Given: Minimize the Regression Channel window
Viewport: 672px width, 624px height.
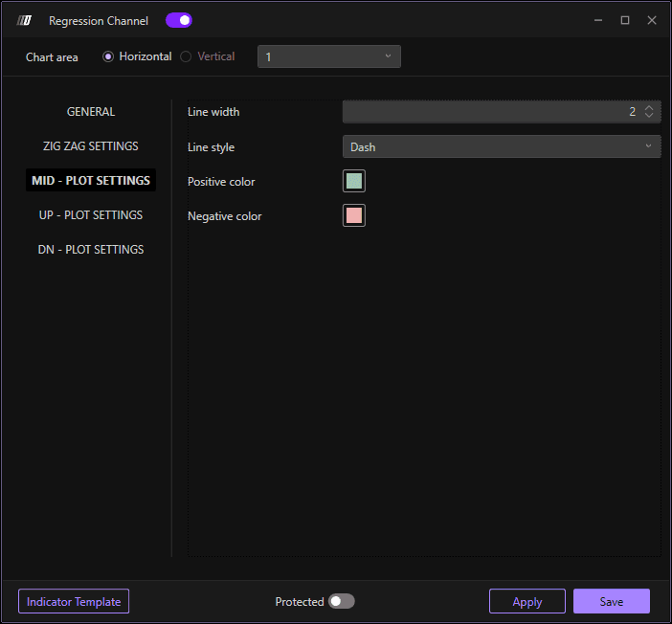Looking at the screenshot, I should [x=598, y=20].
